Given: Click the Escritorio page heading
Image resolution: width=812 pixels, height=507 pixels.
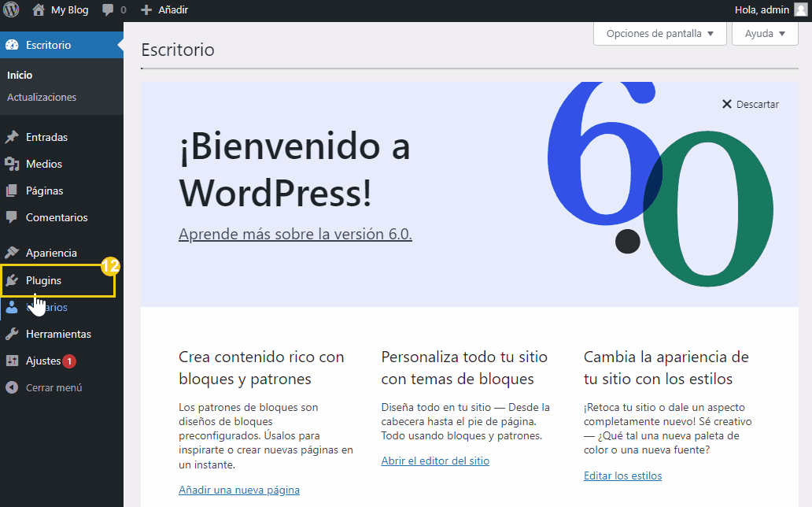Looking at the screenshot, I should [178, 50].
